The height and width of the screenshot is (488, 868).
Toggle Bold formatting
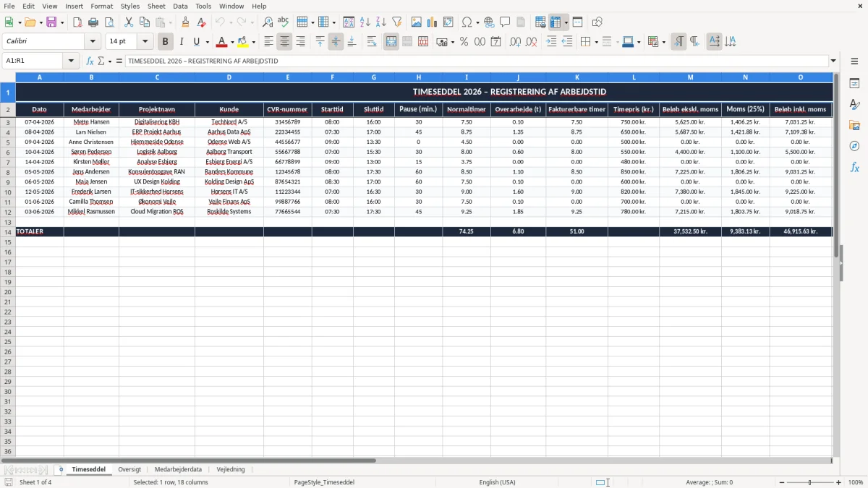(165, 42)
